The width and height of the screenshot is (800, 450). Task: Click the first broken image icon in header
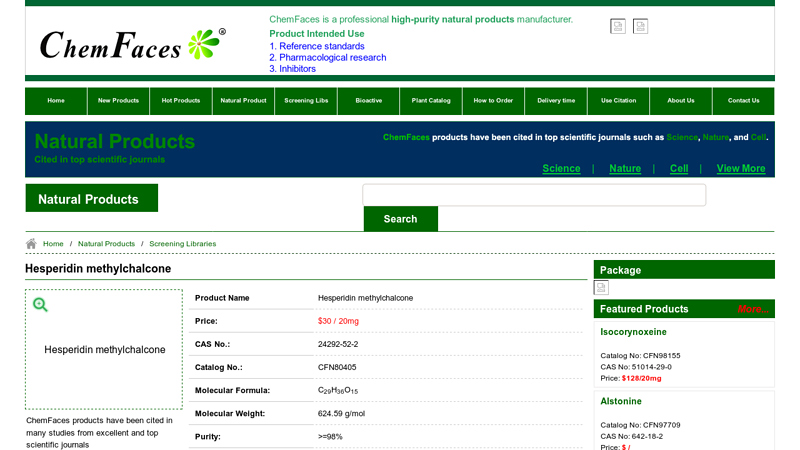(618, 26)
